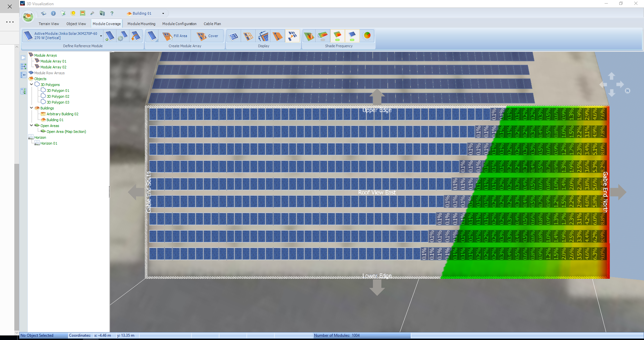
Task: Select Arbitrary Building 02 in the Buildings list
Action: click(x=62, y=114)
